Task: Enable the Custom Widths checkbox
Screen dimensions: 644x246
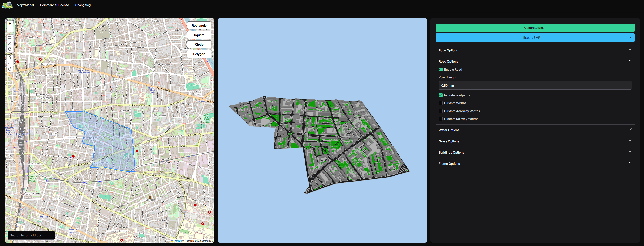Action: pos(440,103)
